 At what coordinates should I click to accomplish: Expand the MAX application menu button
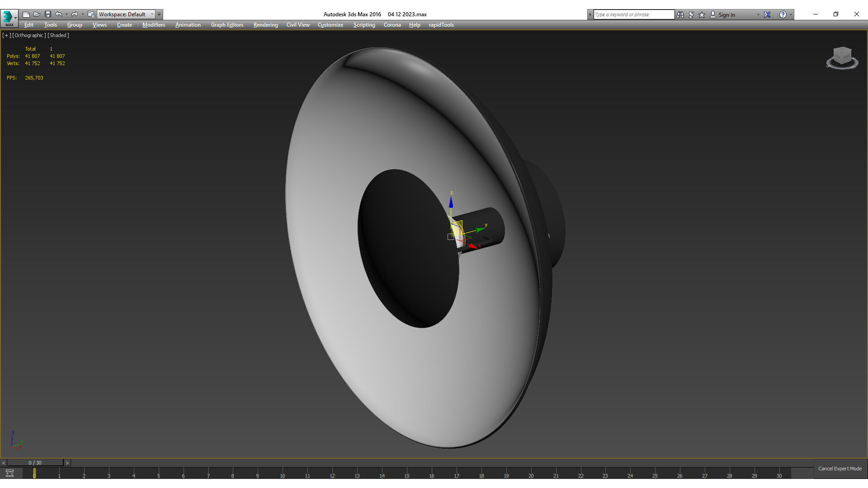click(x=9, y=18)
